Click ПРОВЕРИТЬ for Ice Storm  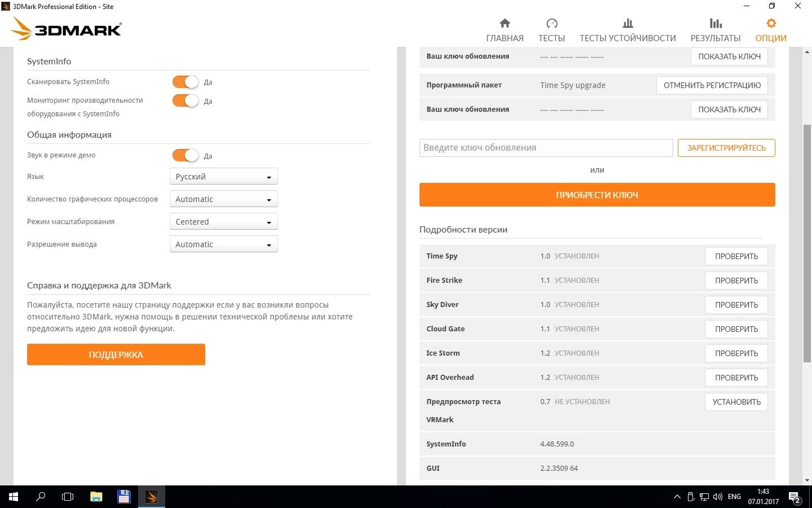(x=736, y=353)
